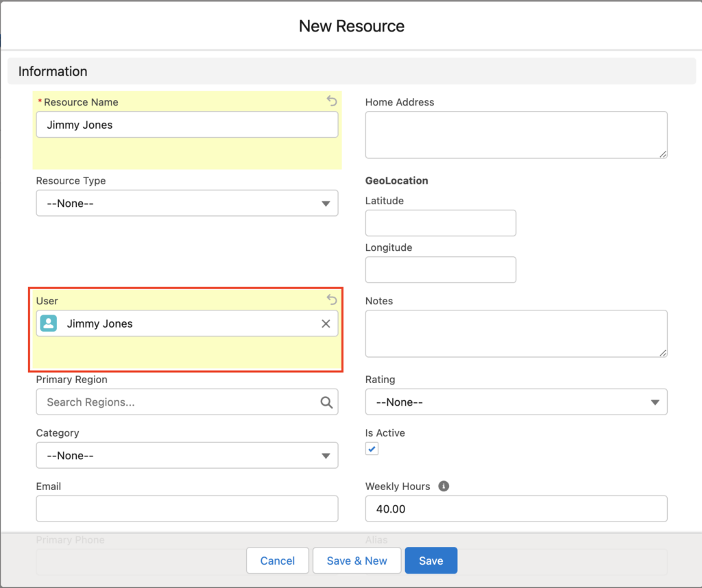This screenshot has width=702, height=588.
Task: Uncheck the Is Active checkbox
Action: 372,449
